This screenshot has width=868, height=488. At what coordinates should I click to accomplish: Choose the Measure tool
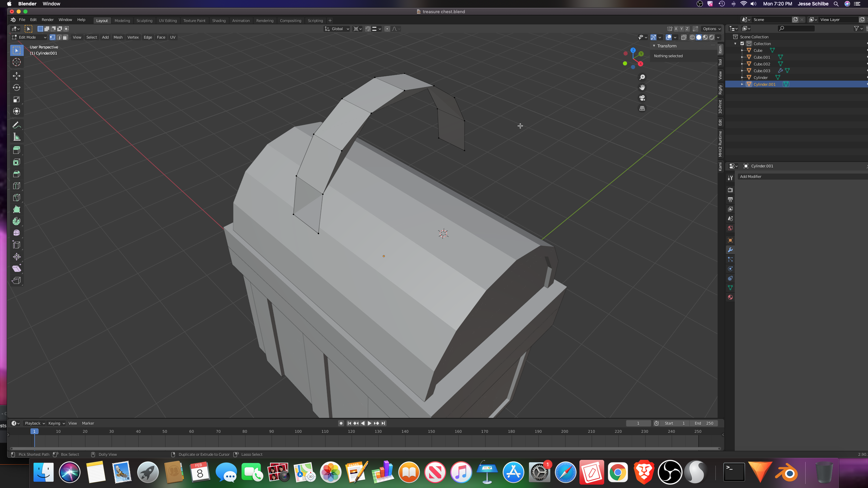pos(16,137)
